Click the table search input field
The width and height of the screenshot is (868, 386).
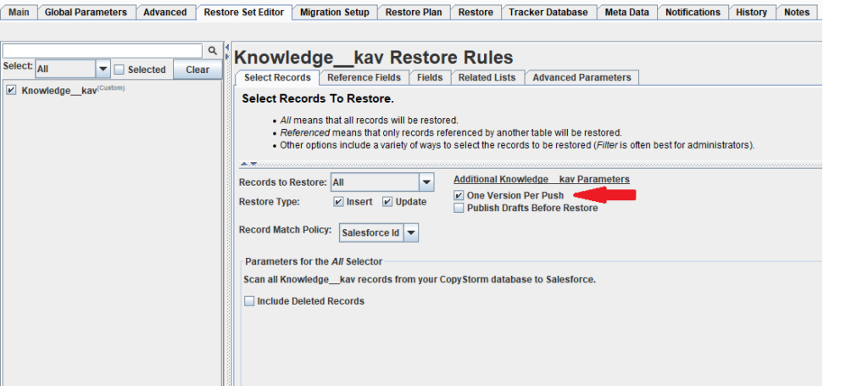(x=103, y=50)
